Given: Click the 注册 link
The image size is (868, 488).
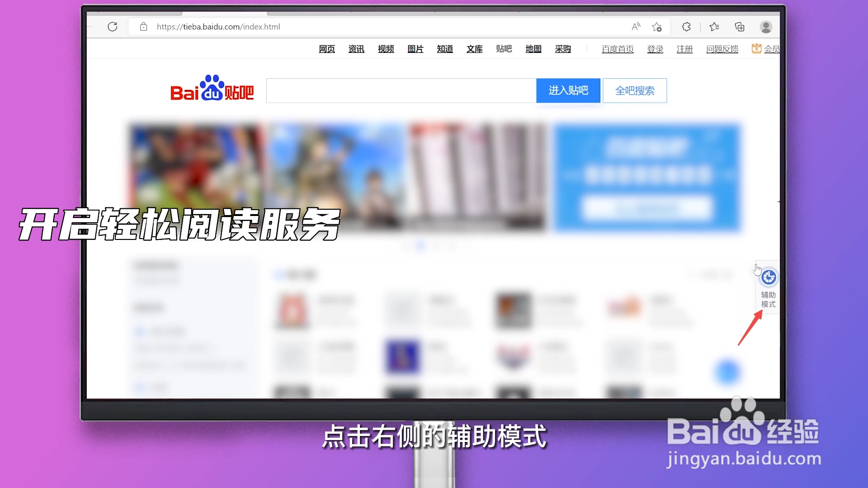Looking at the screenshot, I should (684, 49).
